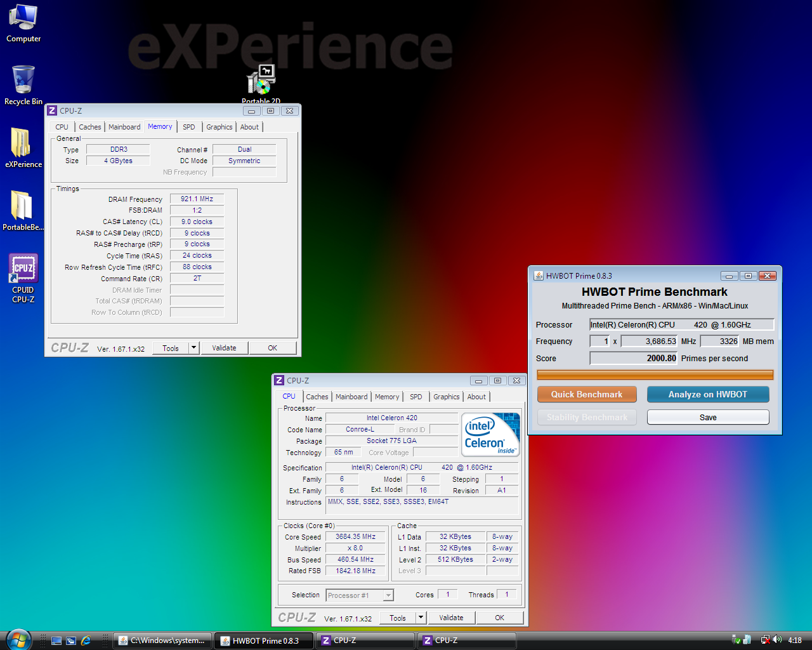Open About tab in Memory window
Viewport: 812px width, 650px height.
(249, 127)
